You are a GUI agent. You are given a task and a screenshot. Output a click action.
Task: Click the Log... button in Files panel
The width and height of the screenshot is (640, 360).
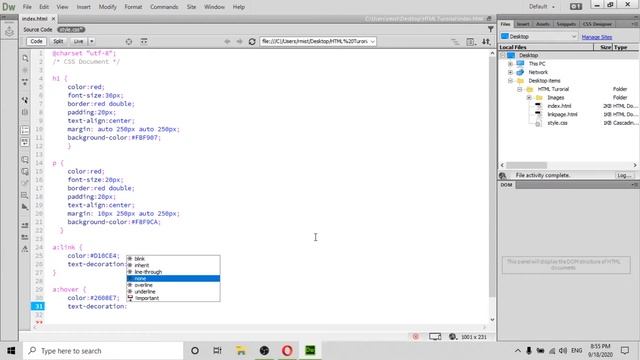coord(624,175)
